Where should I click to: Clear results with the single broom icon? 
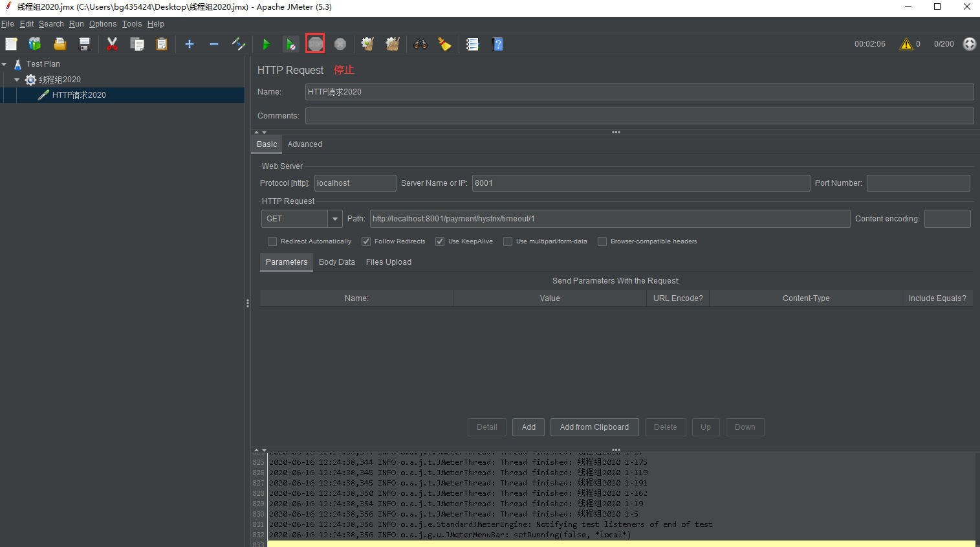coord(367,44)
